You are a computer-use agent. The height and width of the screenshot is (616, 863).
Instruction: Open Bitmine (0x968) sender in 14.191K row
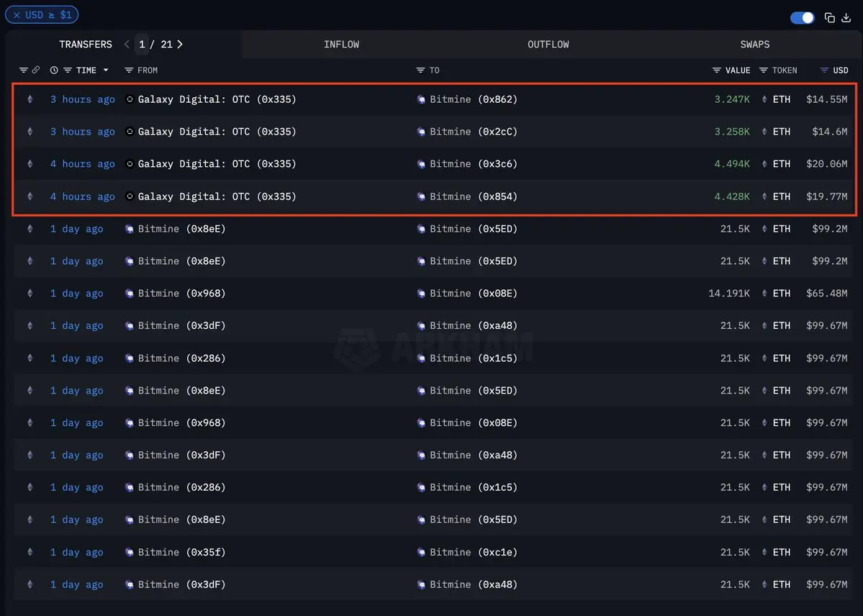(181, 294)
